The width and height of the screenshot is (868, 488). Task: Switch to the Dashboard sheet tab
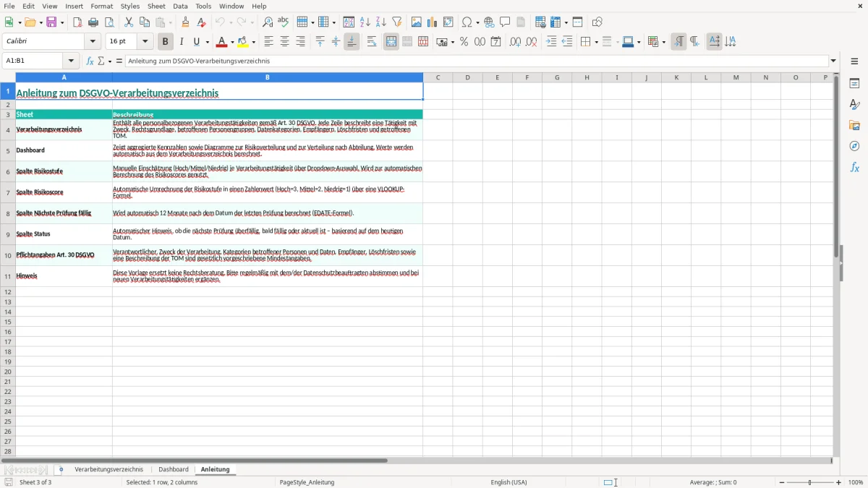(x=174, y=470)
